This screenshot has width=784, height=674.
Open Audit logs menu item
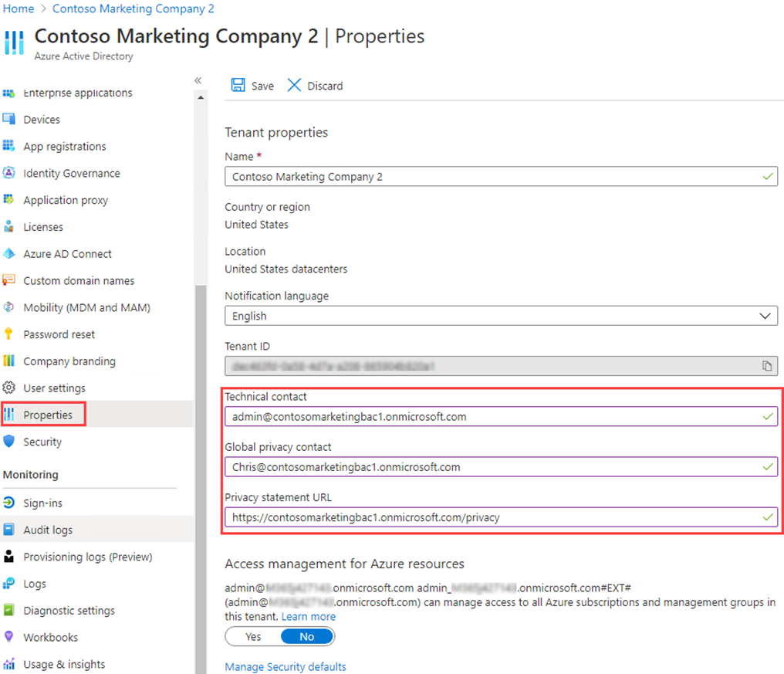point(48,530)
